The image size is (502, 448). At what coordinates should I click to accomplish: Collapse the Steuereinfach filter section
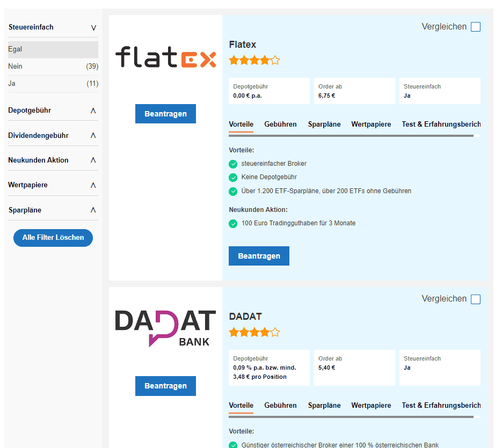tap(93, 27)
